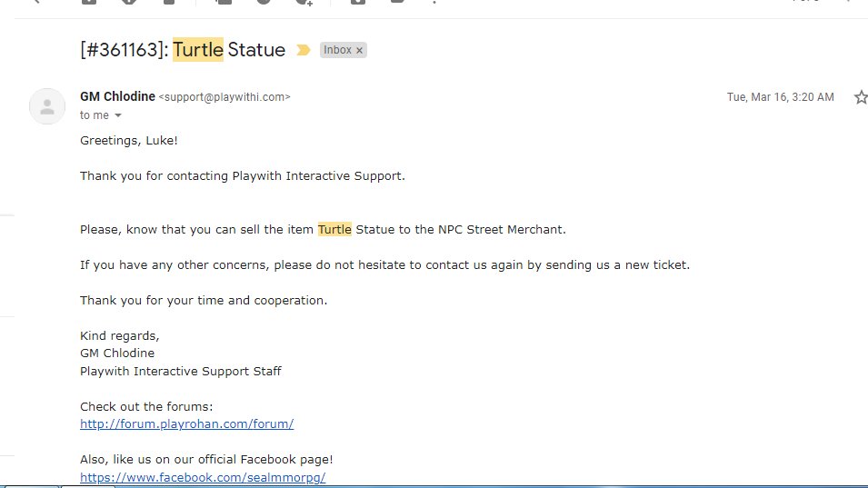Click the yellow importance marker beside subject

pos(303,50)
